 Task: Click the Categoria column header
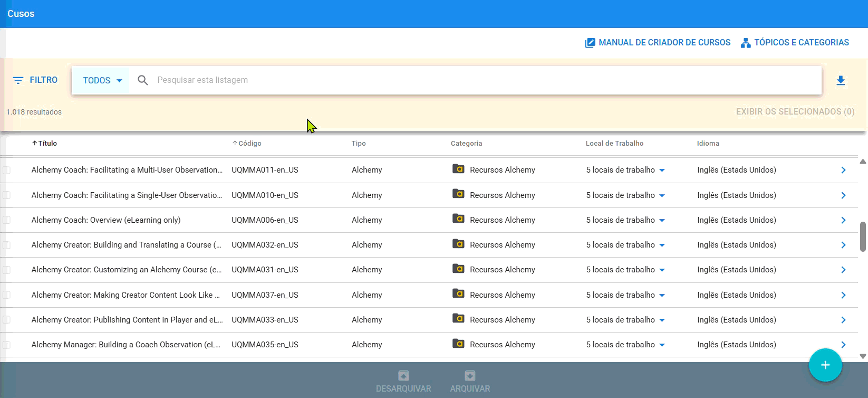click(466, 144)
